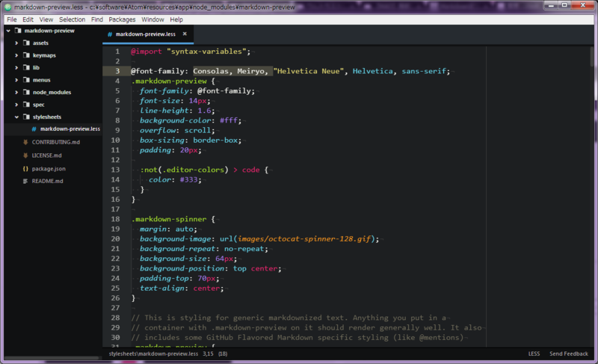Minimize the Atom window
The width and height of the screenshot is (598, 364).
[551, 5]
